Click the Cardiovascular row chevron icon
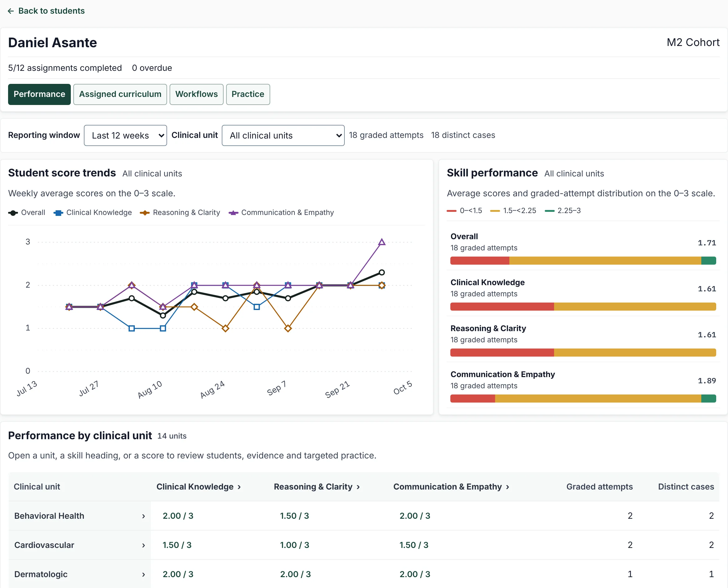Image resolution: width=728 pixels, height=588 pixels. (143, 545)
